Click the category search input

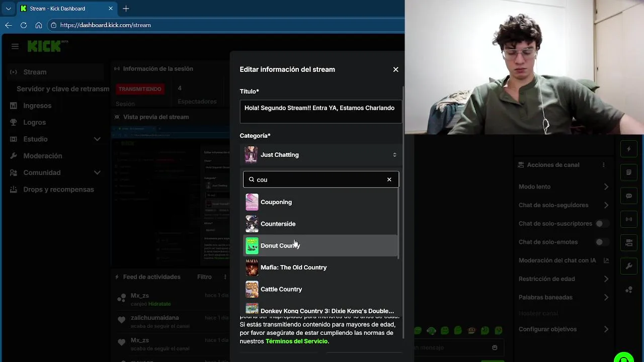point(321,179)
